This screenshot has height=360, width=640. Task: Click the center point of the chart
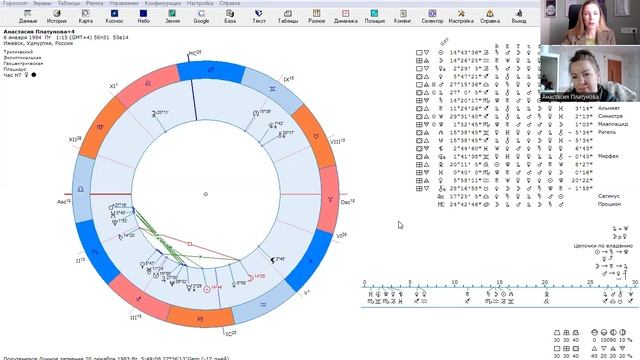click(x=206, y=194)
